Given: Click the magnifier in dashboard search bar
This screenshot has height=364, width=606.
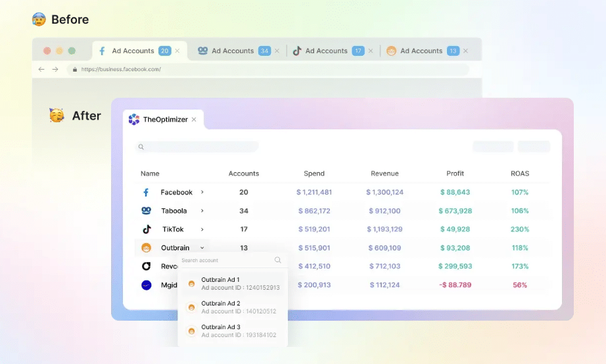Looking at the screenshot, I should [141, 147].
